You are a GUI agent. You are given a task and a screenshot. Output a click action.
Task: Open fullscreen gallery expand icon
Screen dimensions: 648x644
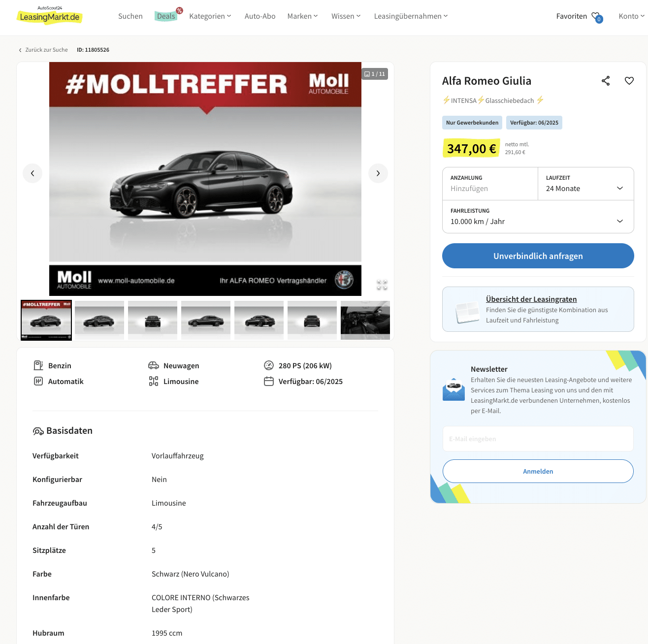[382, 285]
